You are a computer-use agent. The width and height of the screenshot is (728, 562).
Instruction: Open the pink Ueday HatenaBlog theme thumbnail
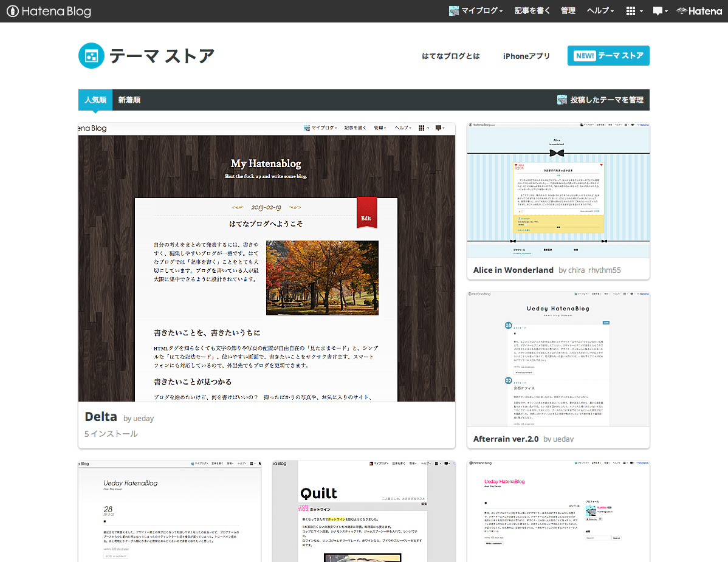[x=558, y=511]
